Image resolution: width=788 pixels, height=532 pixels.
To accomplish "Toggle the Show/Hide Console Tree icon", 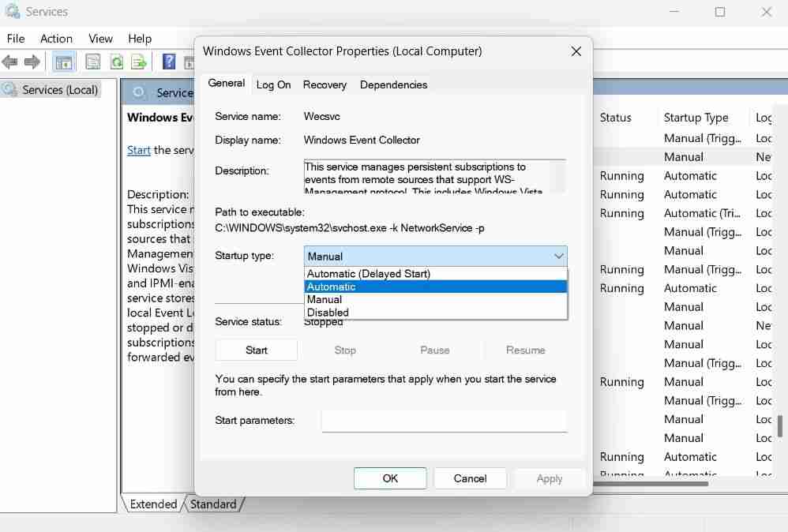I will point(63,61).
